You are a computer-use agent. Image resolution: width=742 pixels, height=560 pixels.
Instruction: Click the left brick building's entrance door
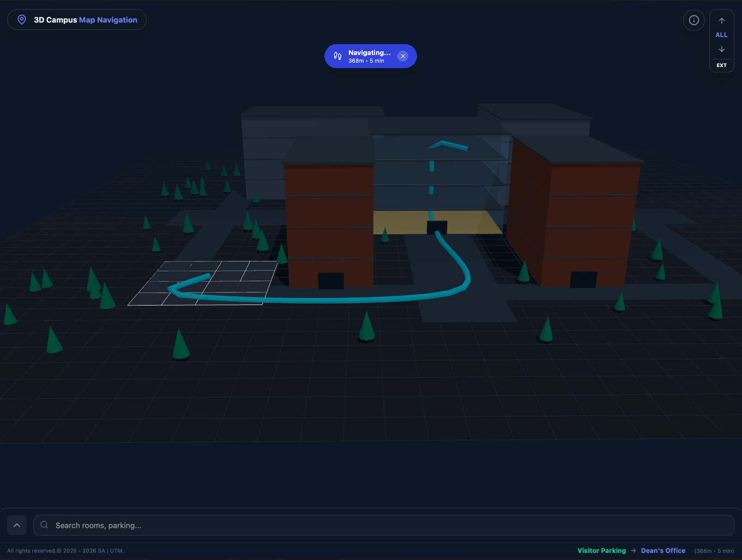click(x=330, y=281)
